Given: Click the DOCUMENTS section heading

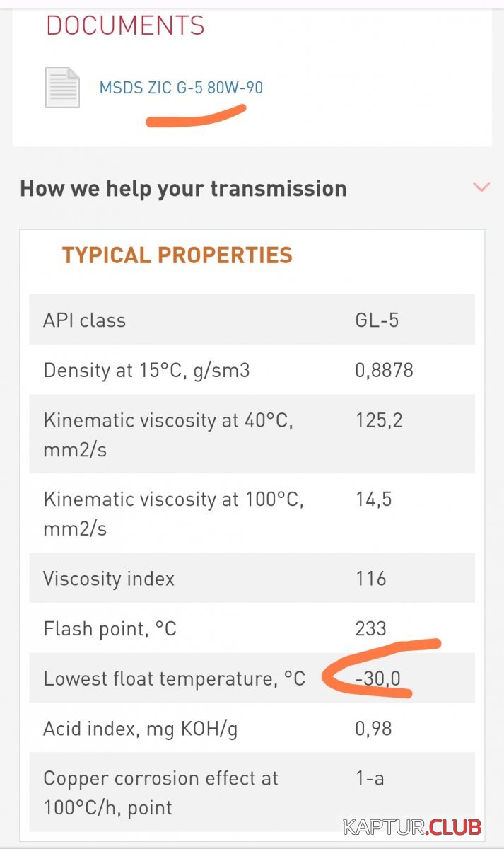Looking at the screenshot, I should click(x=125, y=26).
